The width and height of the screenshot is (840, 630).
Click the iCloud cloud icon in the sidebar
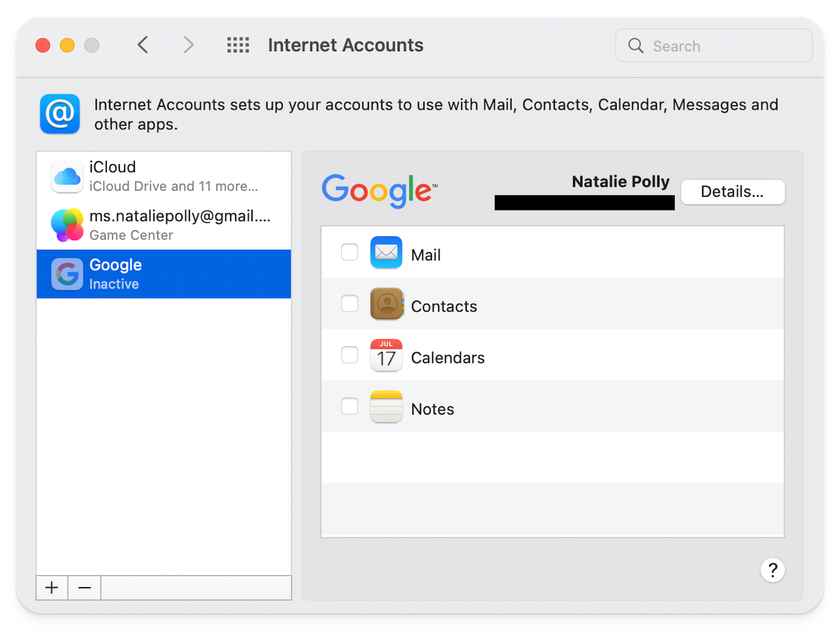click(66, 176)
